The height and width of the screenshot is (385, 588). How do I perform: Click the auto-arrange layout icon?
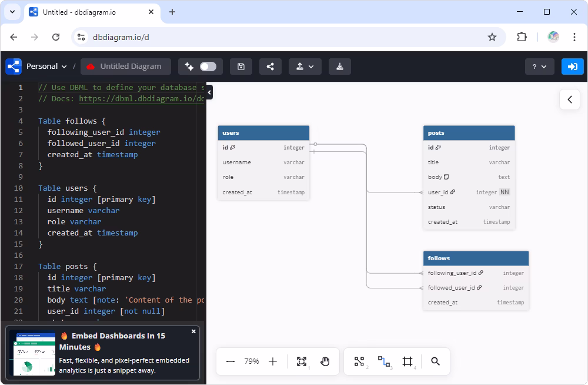[x=359, y=361]
